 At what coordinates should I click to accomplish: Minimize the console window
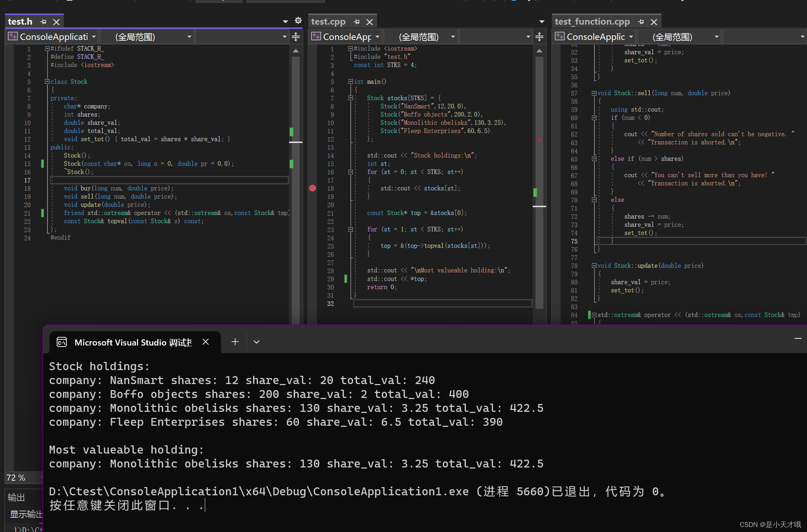(798, 338)
